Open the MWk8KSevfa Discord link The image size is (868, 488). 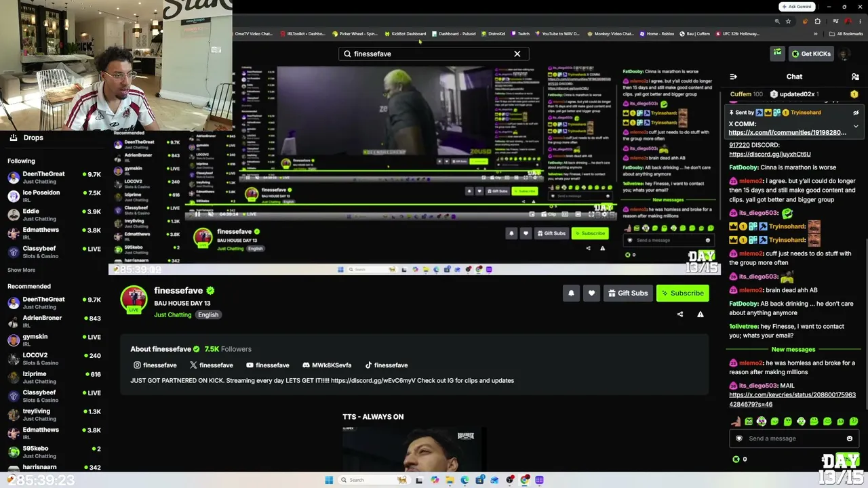(327, 365)
